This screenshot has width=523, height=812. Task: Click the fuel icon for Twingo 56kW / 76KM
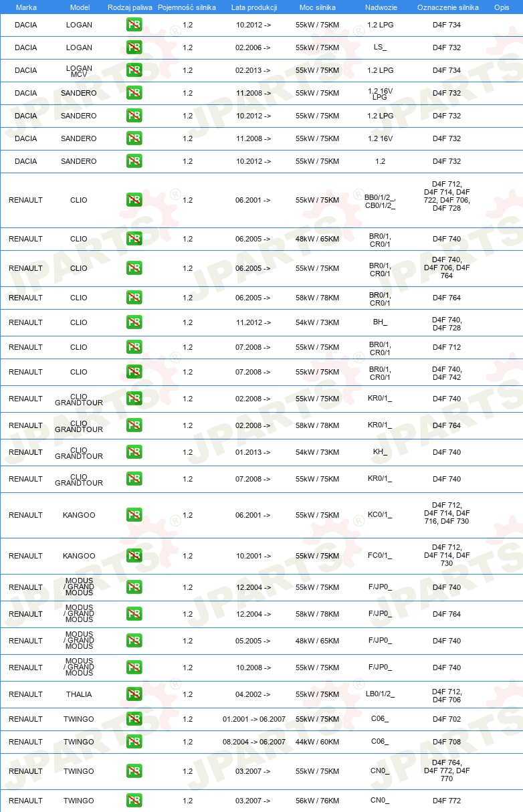pyautogui.click(x=134, y=801)
